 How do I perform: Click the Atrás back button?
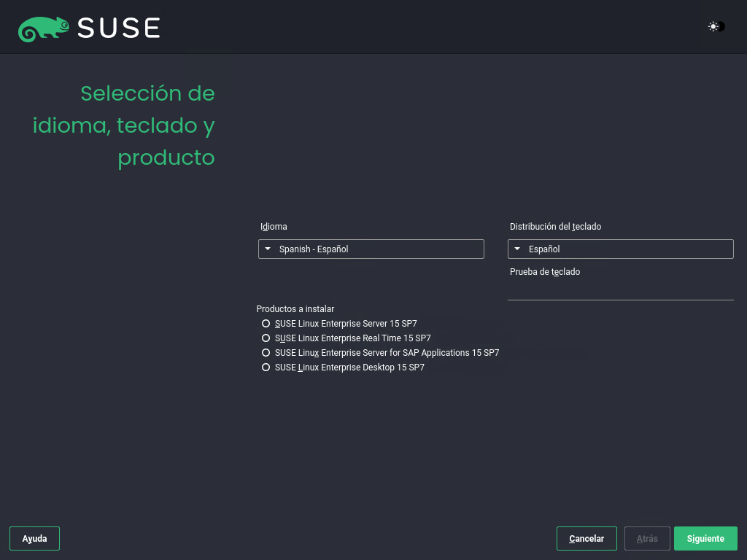click(647, 539)
